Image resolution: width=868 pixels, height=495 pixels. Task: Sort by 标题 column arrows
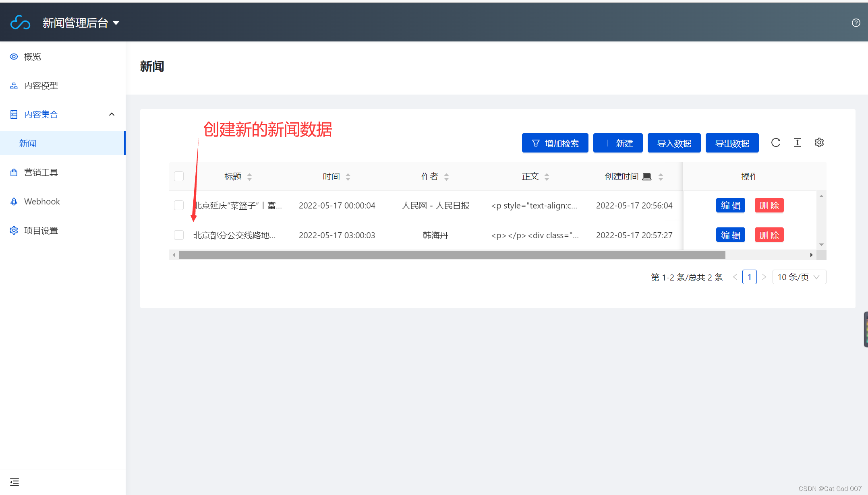coord(249,177)
